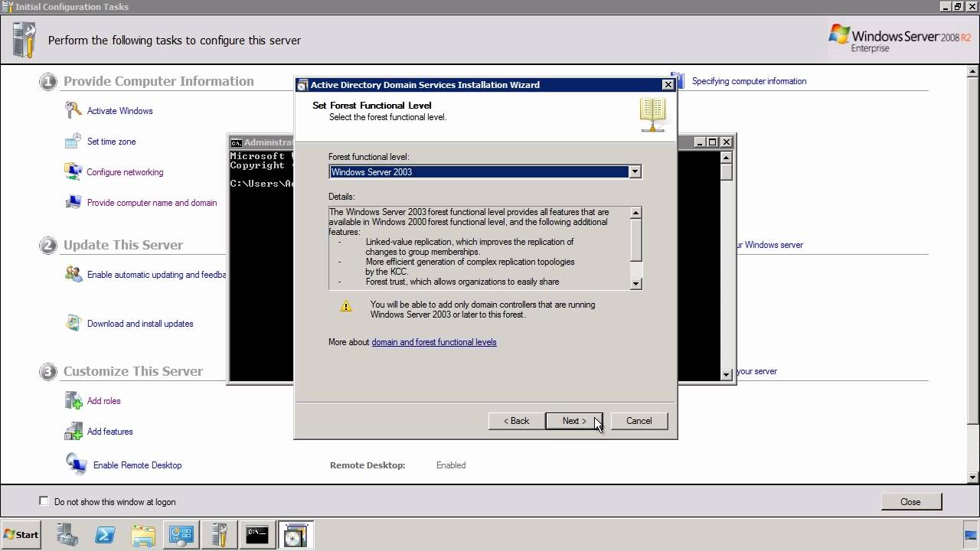Viewport: 980px width, 551px height.
Task: Switch to AD DS wizard taskbar button
Action: [x=295, y=535]
